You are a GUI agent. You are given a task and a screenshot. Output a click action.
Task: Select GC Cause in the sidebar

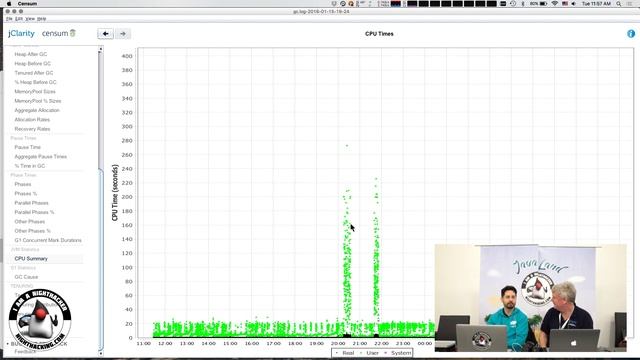26,277
